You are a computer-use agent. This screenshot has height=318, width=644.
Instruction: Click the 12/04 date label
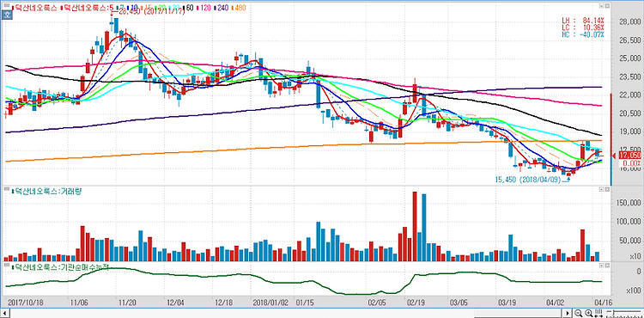[x=174, y=302]
